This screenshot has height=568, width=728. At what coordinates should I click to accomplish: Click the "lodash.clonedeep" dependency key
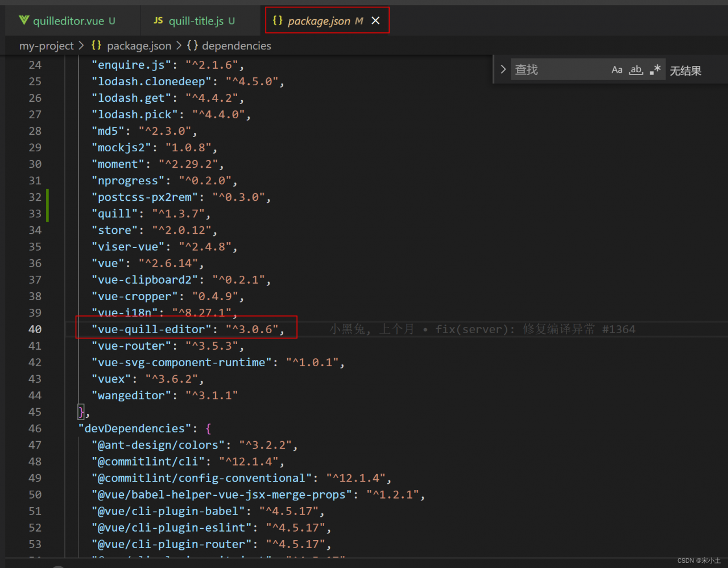click(151, 82)
